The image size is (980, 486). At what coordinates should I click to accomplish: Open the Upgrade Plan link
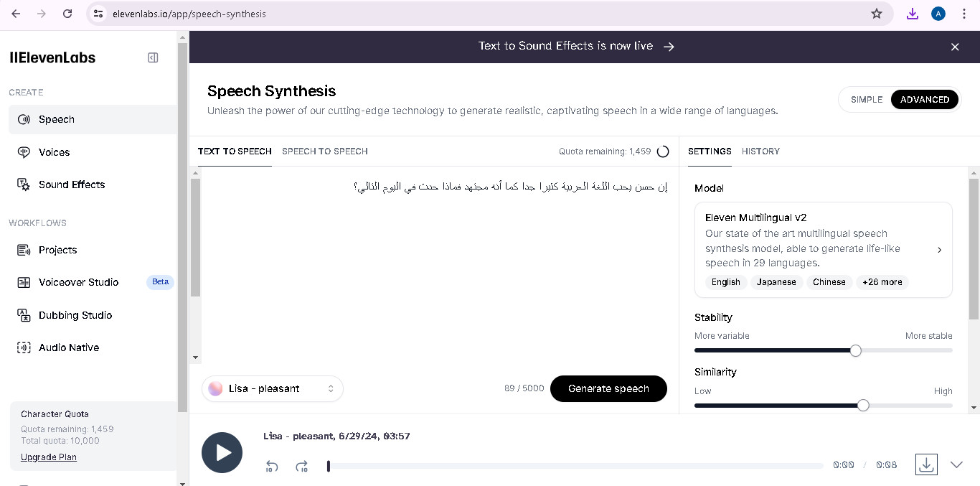click(x=49, y=457)
